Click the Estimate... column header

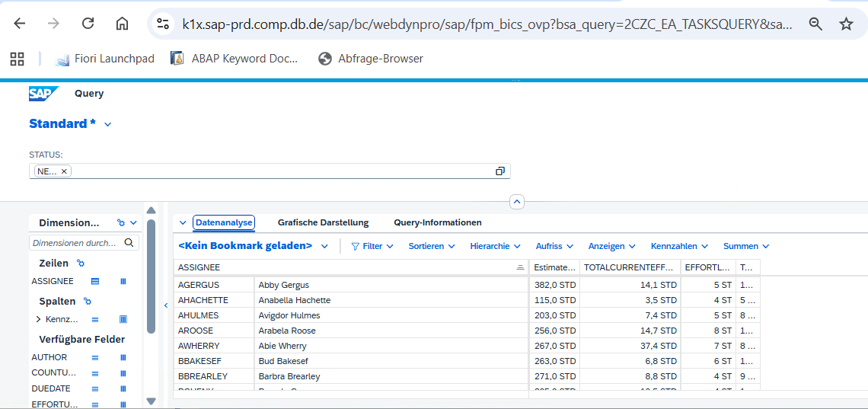pos(554,267)
